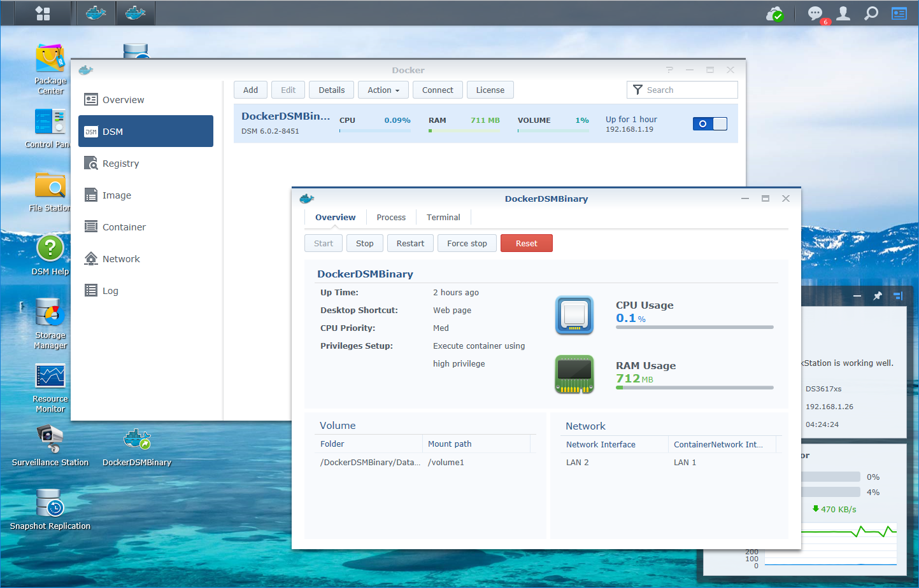
Task: Click the Details button
Action: point(332,90)
